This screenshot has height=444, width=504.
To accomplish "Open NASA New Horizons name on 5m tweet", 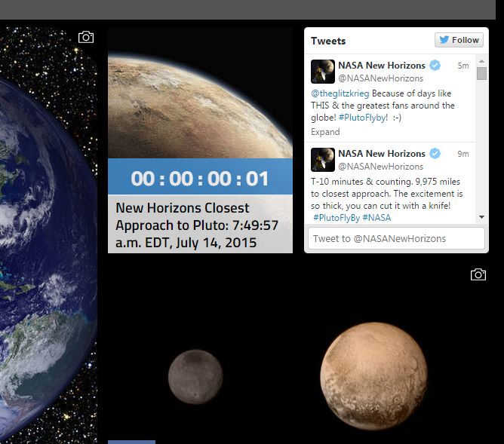I will (x=382, y=65).
